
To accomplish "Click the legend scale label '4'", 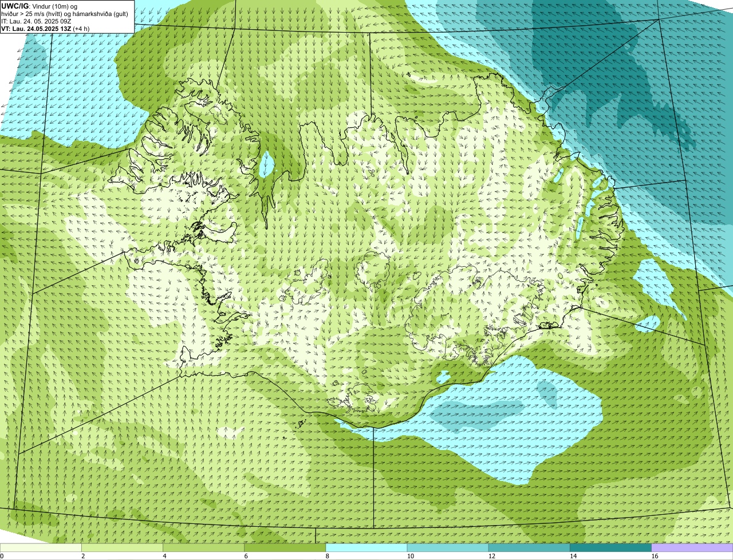I will pyautogui.click(x=164, y=556).
